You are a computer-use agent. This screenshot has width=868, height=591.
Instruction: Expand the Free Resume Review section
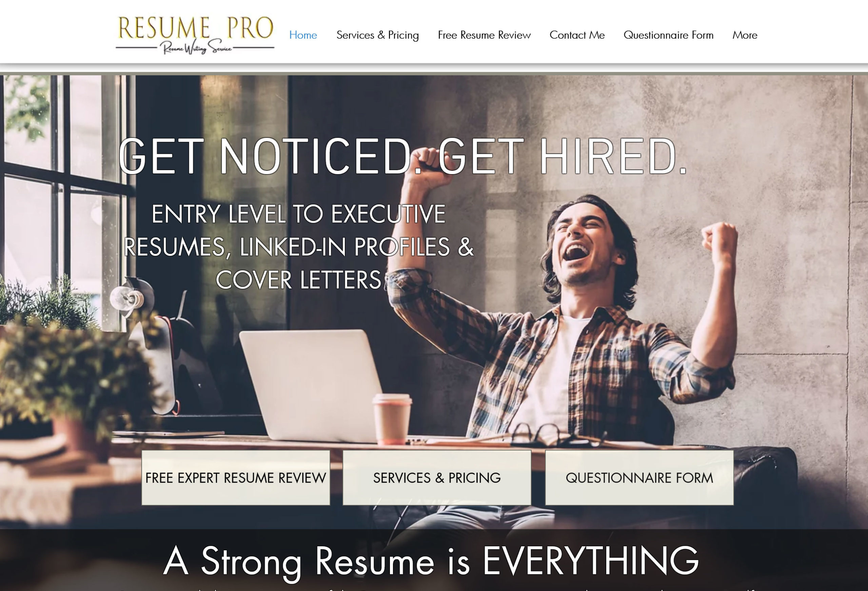tap(484, 35)
